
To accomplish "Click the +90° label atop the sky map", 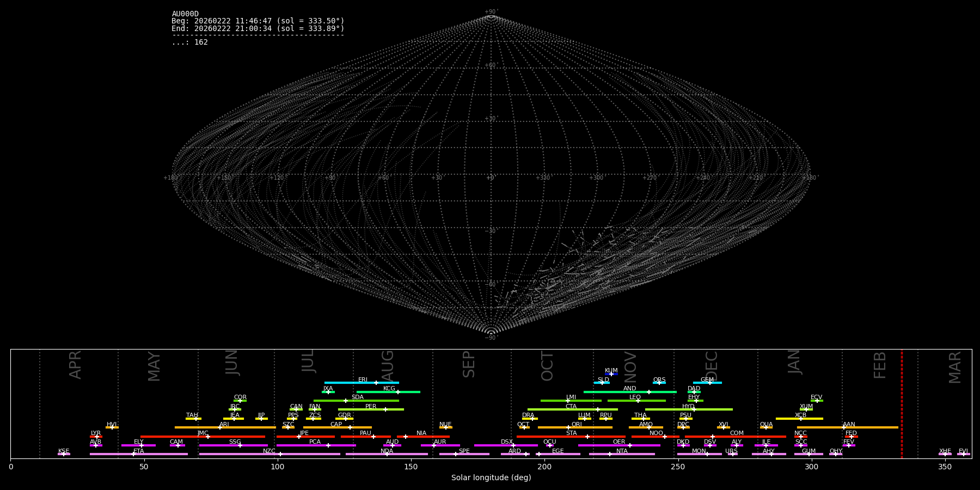I will pos(491,11).
